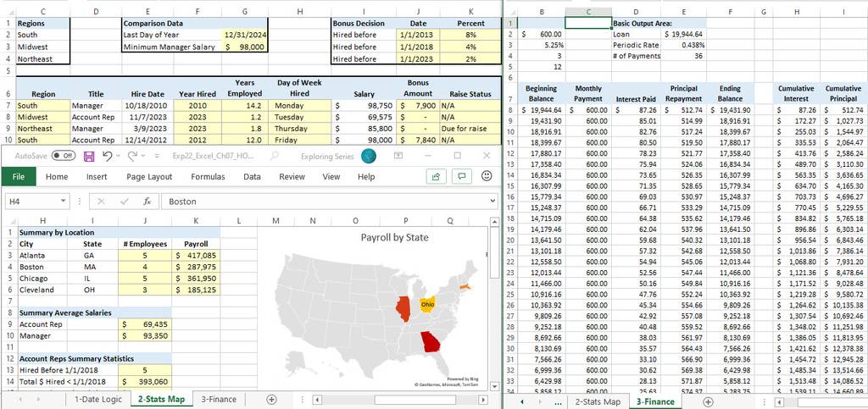Toggle the AutoSave switch
The width and height of the screenshot is (868, 409).
(63, 157)
